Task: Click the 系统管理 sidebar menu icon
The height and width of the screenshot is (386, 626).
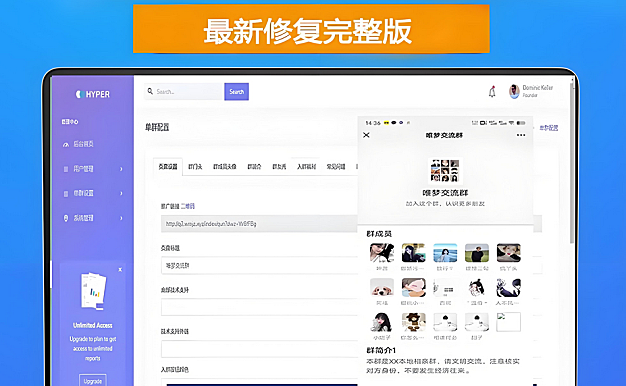Action: pos(66,218)
